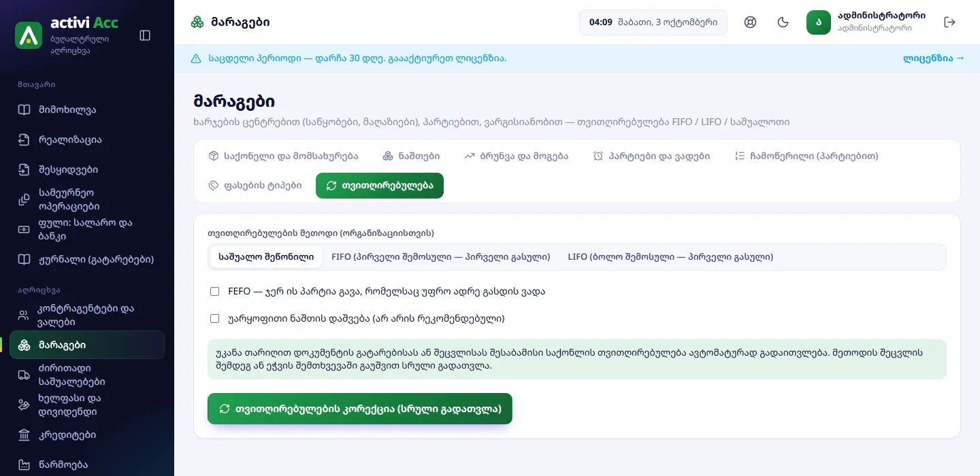
Task: Open პარტიები და ვადები tab
Action: coord(651,156)
